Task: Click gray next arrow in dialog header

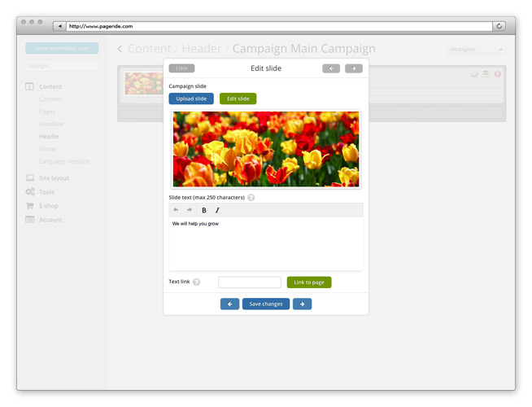Action: click(x=353, y=68)
